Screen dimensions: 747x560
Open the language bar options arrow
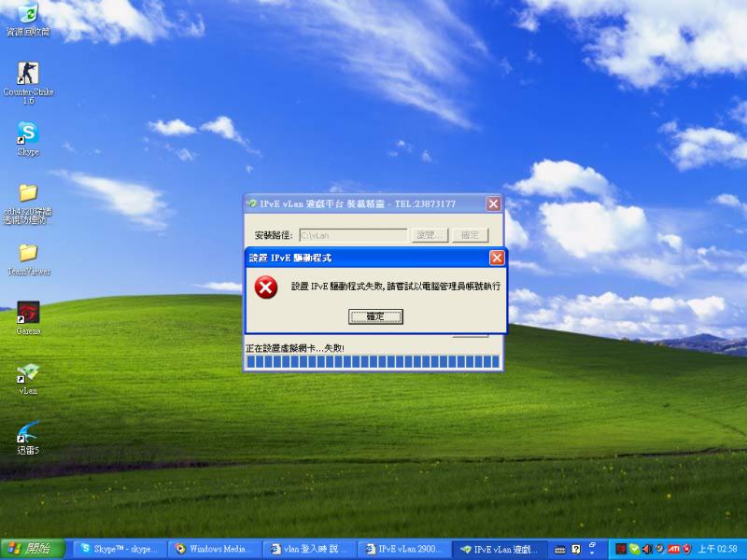pyautogui.click(x=593, y=552)
